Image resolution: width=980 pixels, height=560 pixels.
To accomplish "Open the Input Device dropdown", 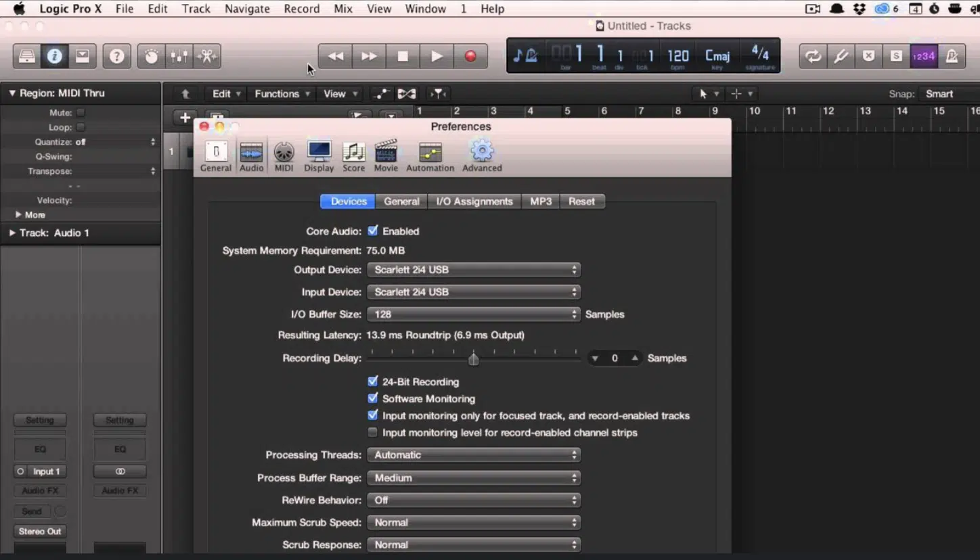I will [474, 291].
